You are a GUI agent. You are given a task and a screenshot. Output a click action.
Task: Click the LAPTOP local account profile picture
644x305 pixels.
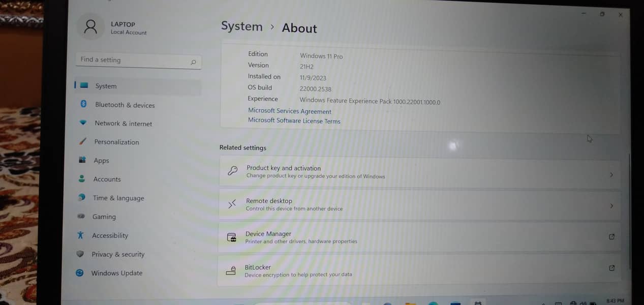(x=90, y=27)
